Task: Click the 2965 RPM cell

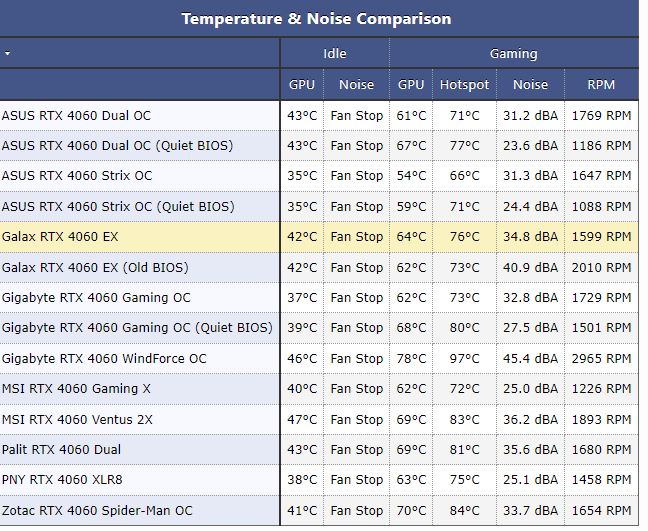Action: (x=601, y=358)
